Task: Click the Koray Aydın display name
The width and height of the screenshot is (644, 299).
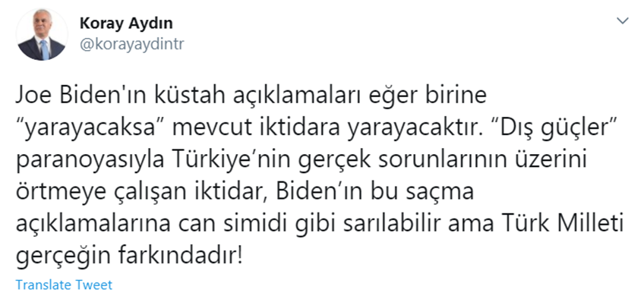Action: tap(126, 24)
